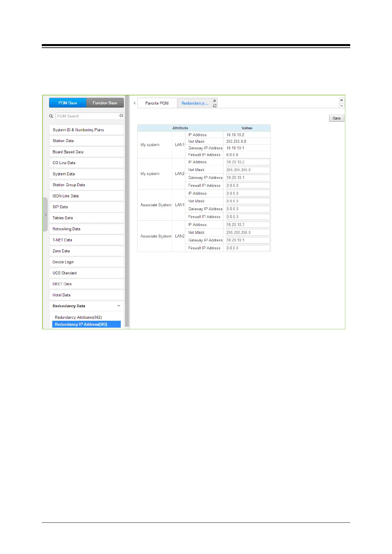Refresh the Redundancy tab using reload icon
This screenshot has height=554, width=392.
click(215, 106)
